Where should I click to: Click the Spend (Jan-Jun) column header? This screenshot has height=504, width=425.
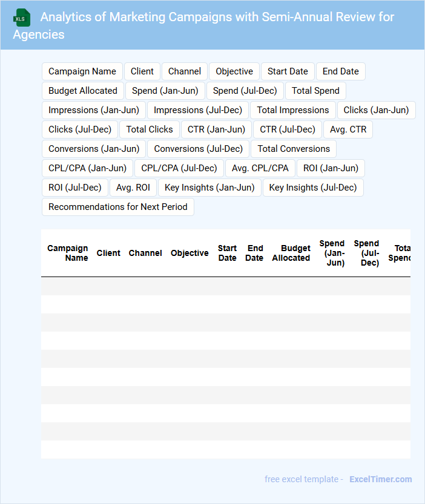332,253
